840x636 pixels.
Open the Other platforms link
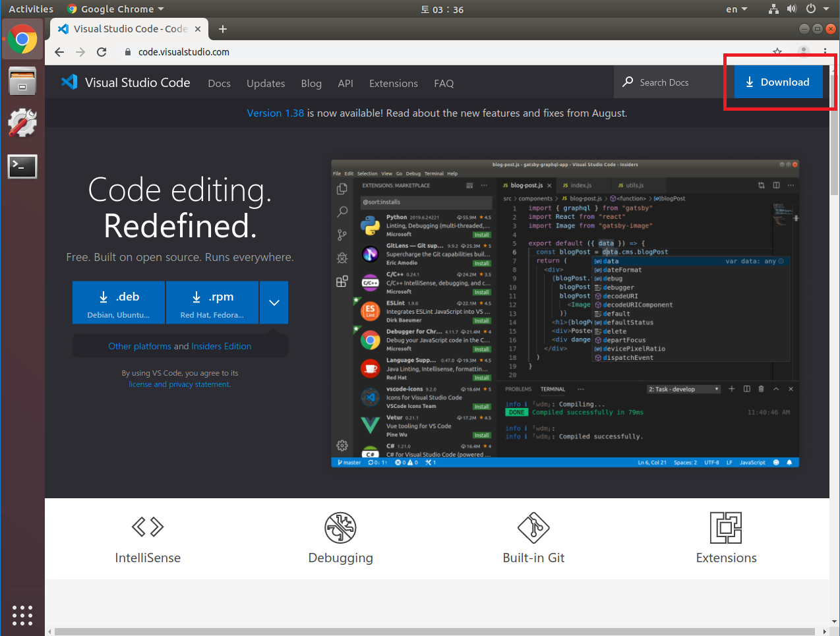click(x=140, y=346)
